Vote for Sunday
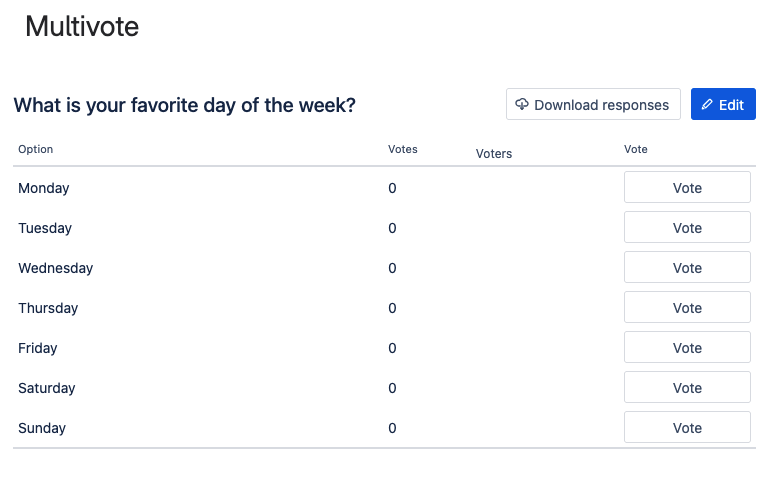 pyautogui.click(x=687, y=428)
